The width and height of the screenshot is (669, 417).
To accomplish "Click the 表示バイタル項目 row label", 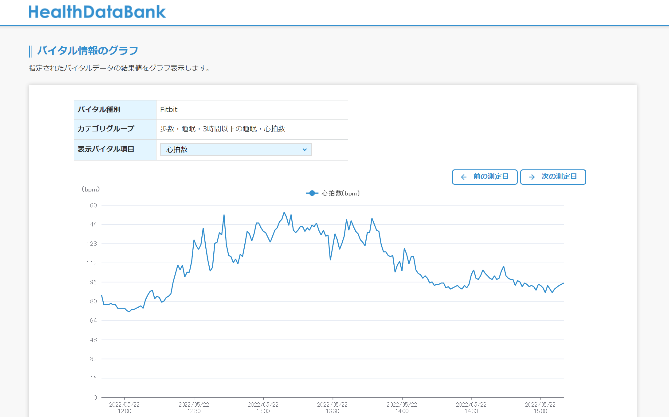I will (105, 149).
